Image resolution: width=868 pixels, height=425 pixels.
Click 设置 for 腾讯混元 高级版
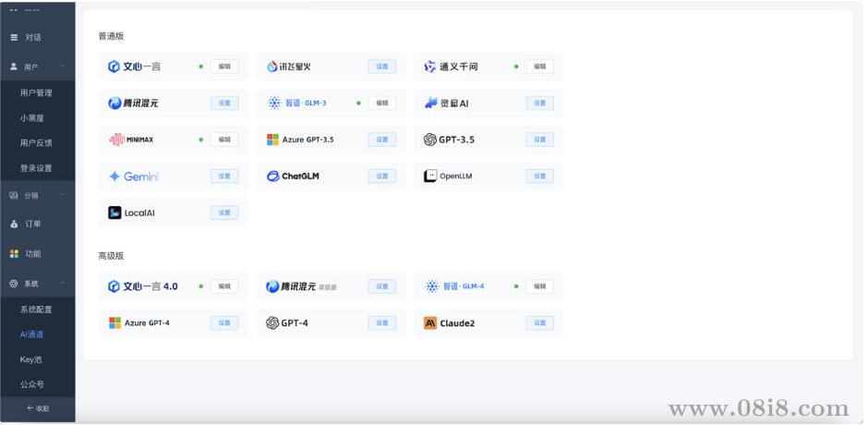(382, 286)
